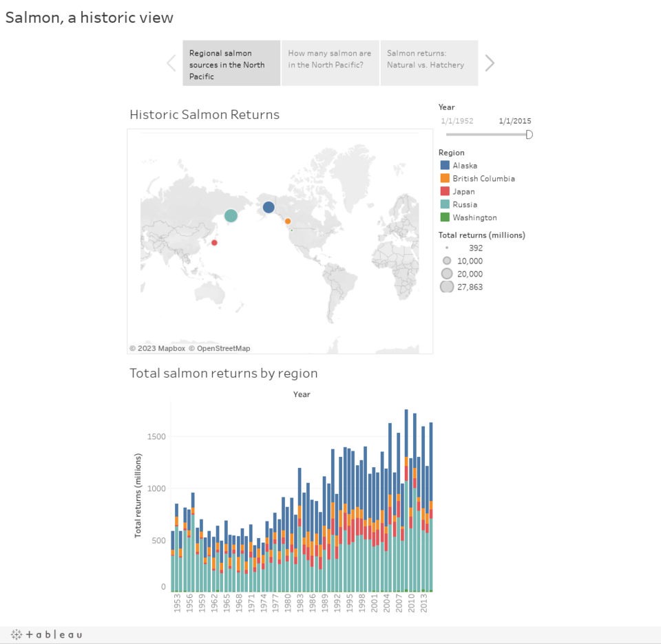Image resolution: width=661 pixels, height=644 pixels.
Task: Click the Year slider track
Action: click(x=485, y=134)
